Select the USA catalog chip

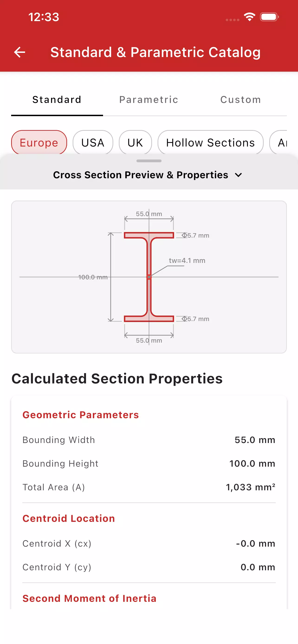(93, 143)
